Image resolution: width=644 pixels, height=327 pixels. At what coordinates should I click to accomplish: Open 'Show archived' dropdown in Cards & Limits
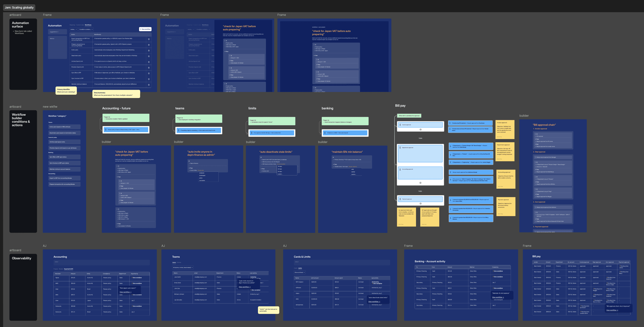[x=299, y=272]
